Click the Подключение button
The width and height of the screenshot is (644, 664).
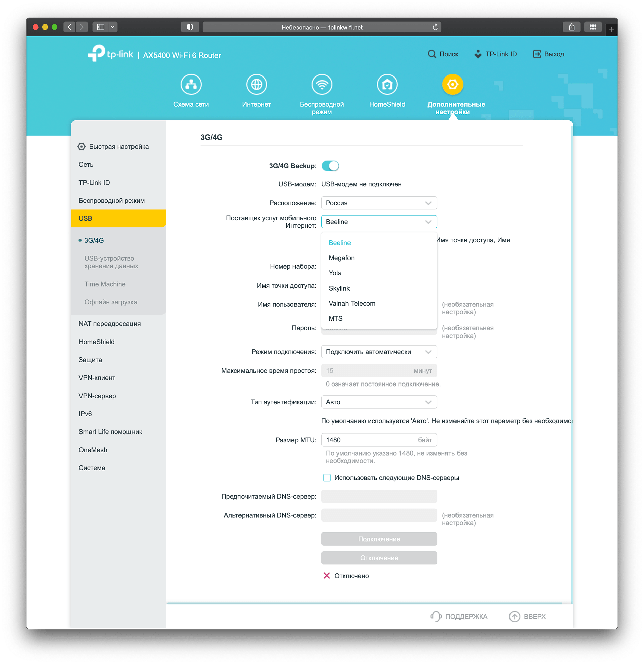pyautogui.click(x=379, y=539)
